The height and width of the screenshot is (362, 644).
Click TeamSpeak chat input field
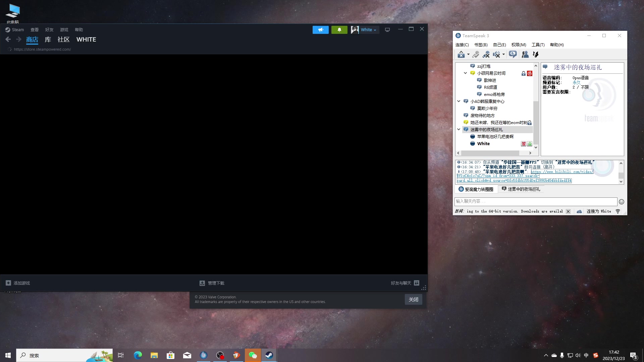(x=535, y=201)
